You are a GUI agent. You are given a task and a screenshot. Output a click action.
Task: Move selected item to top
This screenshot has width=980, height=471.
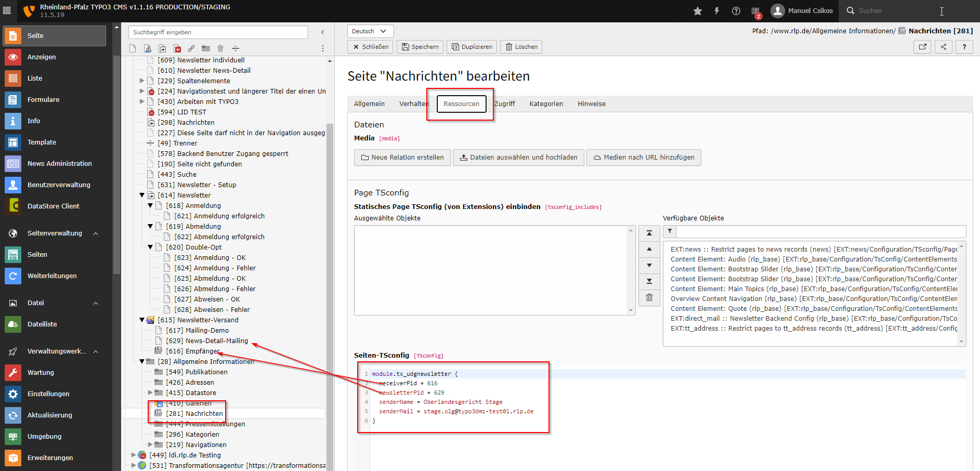(649, 233)
